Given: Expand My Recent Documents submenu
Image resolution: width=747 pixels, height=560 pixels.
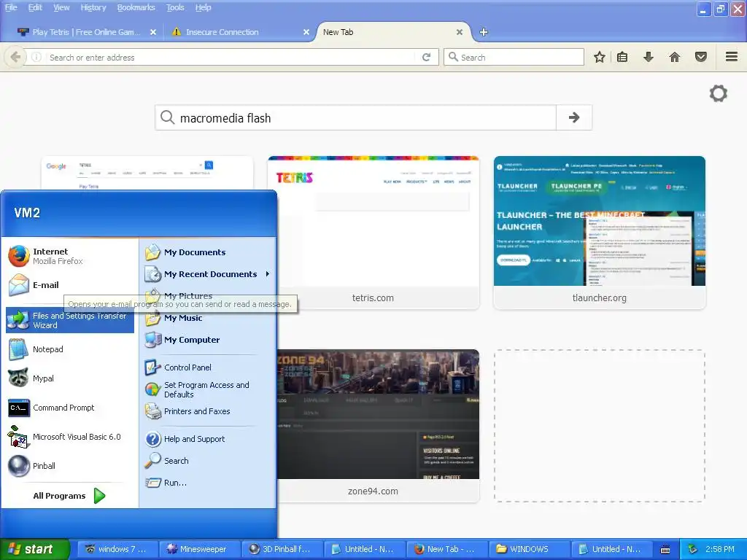Looking at the screenshot, I should 208,274.
